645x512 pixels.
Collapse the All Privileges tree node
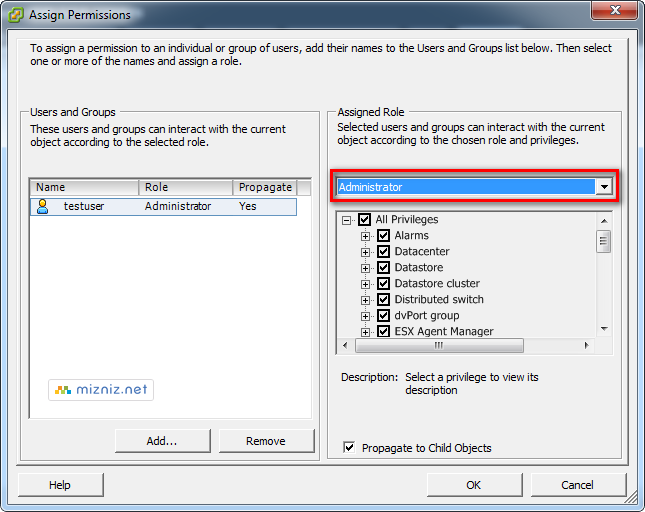click(x=346, y=220)
